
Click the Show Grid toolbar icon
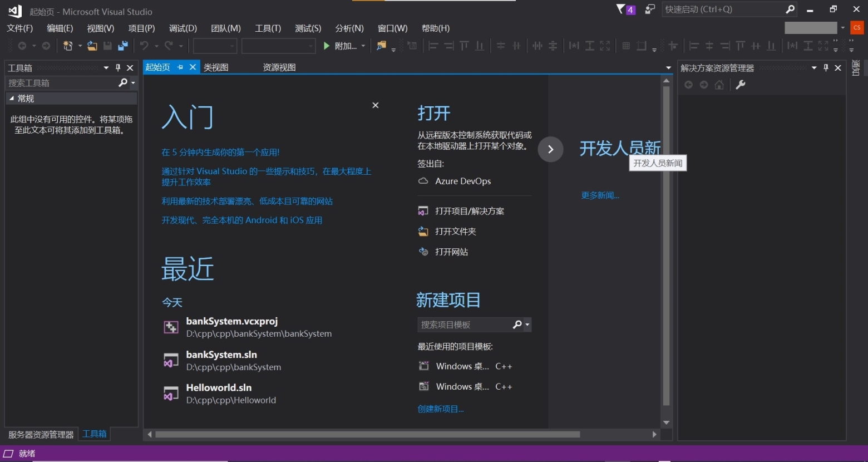pyautogui.click(x=626, y=46)
